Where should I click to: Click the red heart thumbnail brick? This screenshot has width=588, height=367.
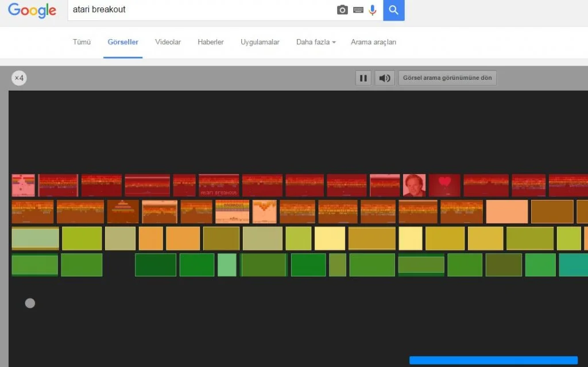coord(444,186)
